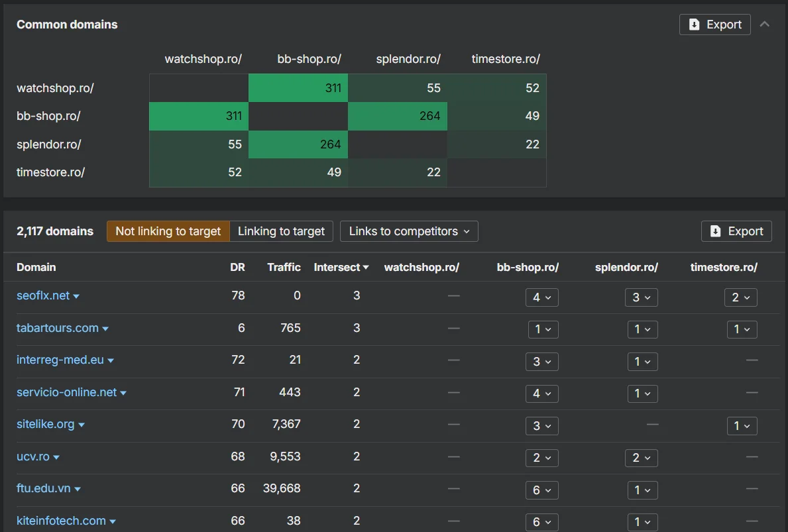This screenshot has height=532, width=788.
Task: Open the Links to competitors dropdown
Action: pos(409,231)
